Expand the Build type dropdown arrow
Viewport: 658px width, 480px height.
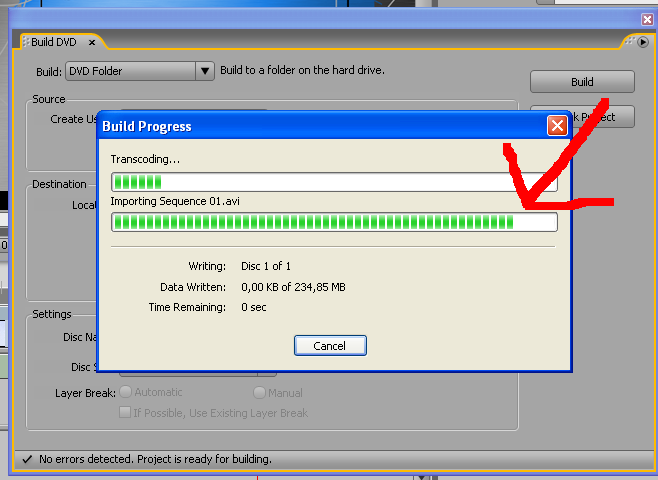click(205, 71)
